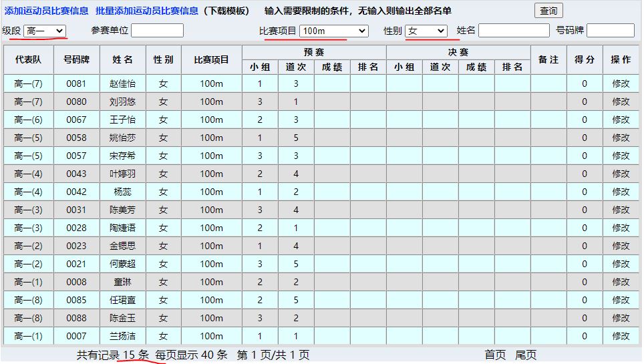The height and width of the screenshot is (364, 644).
Task: Click 修改 for athlete 叶婷羽
Action: point(621,174)
